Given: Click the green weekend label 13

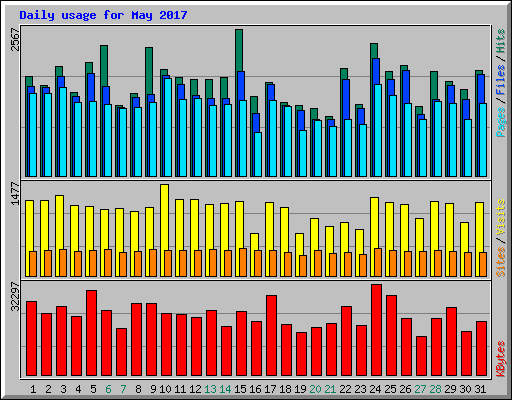Looking at the screenshot, I should [210, 389].
